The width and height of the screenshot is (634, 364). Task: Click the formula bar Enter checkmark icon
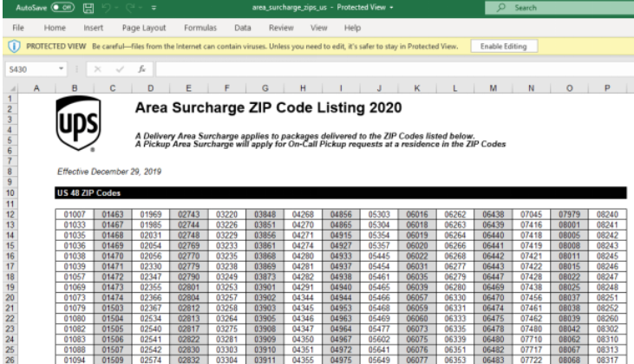[120, 69]
